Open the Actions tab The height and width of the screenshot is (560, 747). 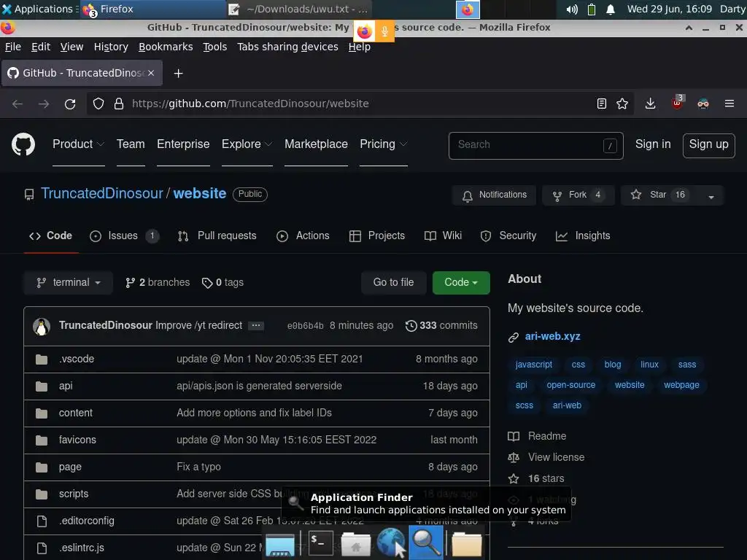click(x=303, y=236)
